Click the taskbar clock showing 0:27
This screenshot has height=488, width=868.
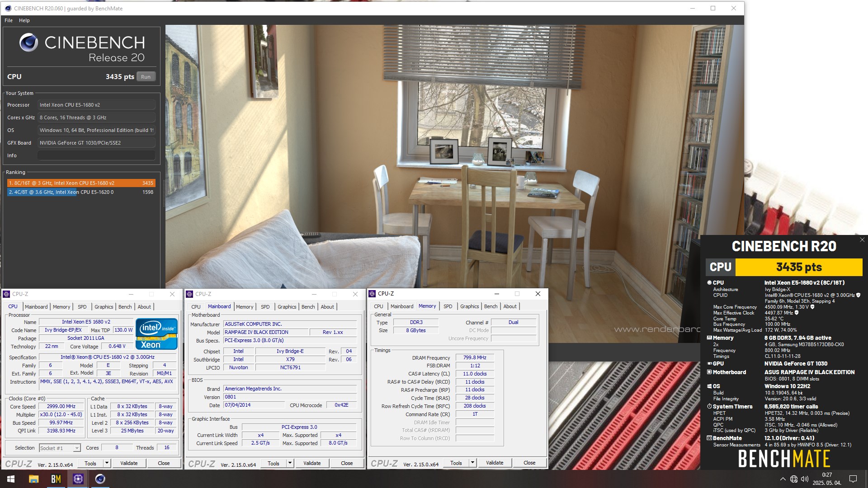(x=827, y=475)
